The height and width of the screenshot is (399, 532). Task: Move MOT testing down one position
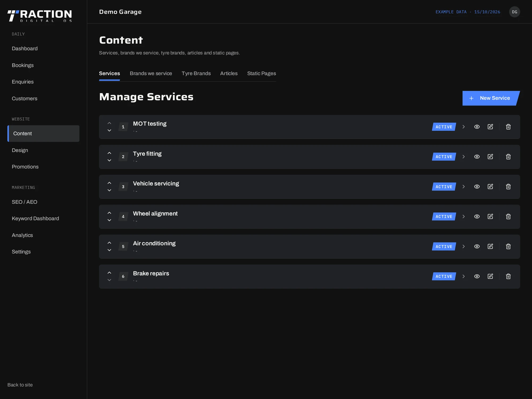pyautogui.click(x=109, y=130)
